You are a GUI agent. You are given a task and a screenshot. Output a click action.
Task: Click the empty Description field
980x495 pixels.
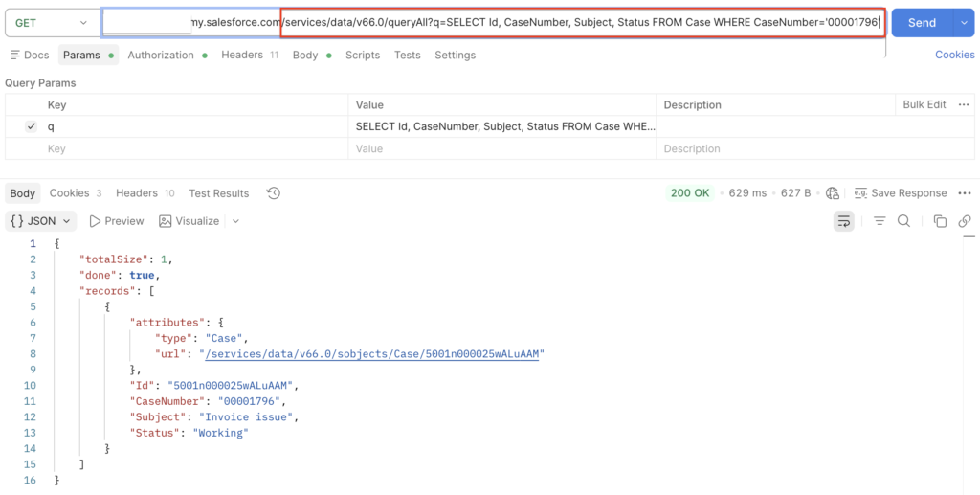815,148
